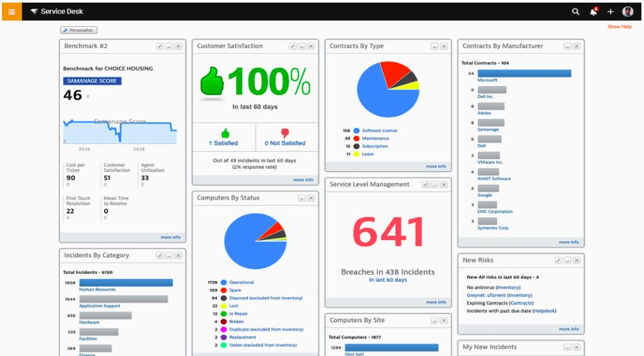The height and width of the screenshot is (356, 644).
Task: Open the hamburger navigation menu
Action: click(12, 12)
